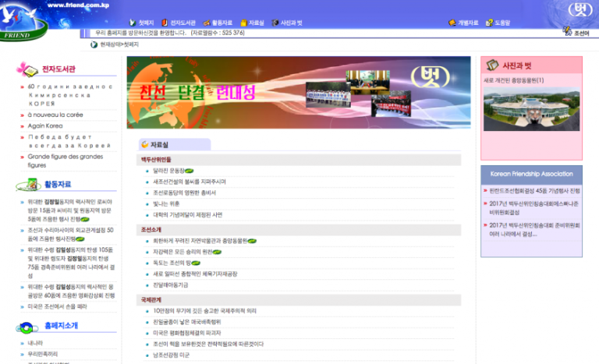The width and height of the screenshot is (599, 364).
Task: Open 전자도서관 from the top navigation
Action: point(183,23)
